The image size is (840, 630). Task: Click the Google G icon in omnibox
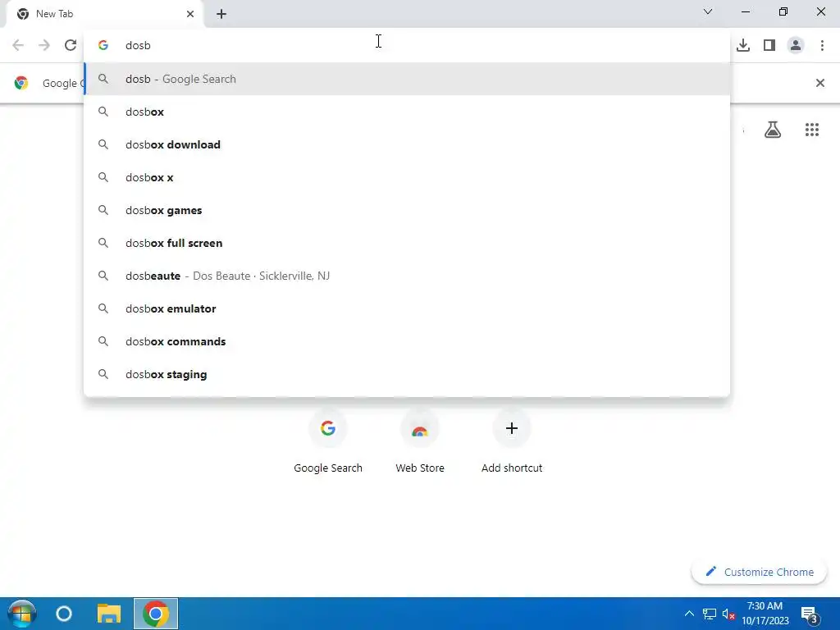tap(103, 45)
